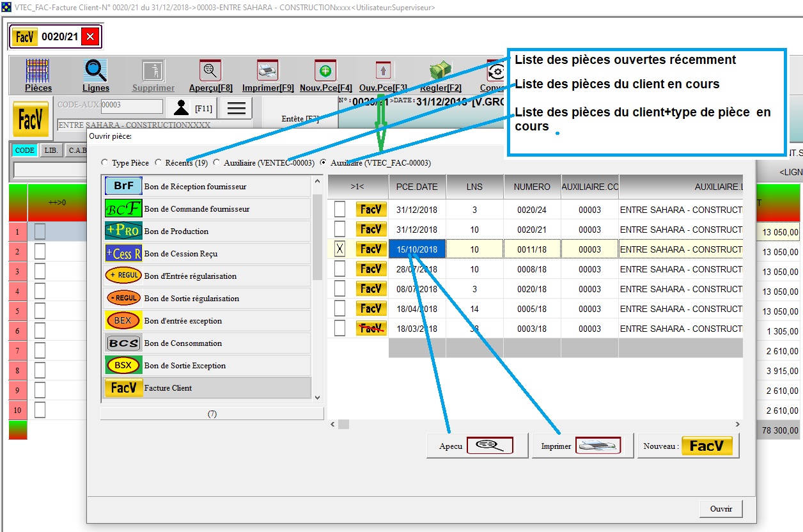Choose Auxiliaire (VENTEC-00003) radio option

pyautogui.click(x=217, y=163)
